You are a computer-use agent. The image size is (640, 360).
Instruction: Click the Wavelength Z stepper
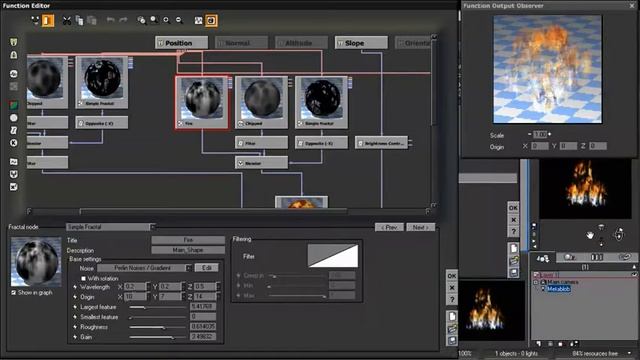[219, 287]
